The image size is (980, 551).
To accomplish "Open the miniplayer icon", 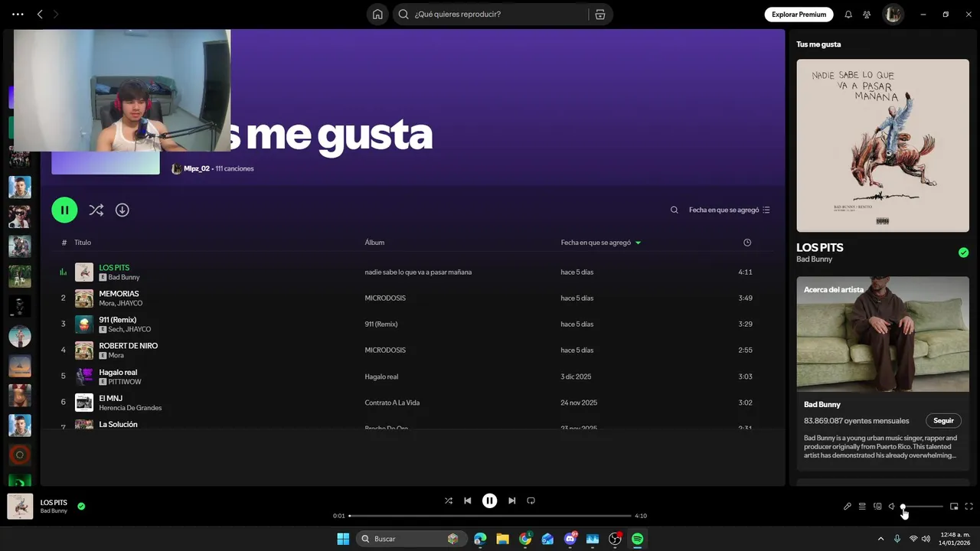I will (954, 506).
